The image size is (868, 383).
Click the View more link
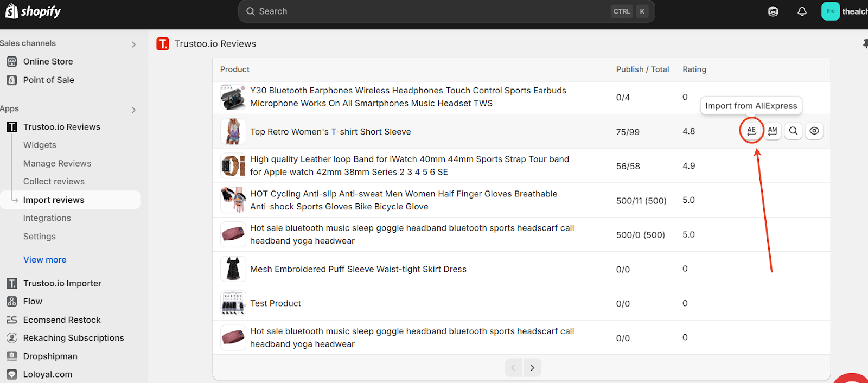click(44, 259)
